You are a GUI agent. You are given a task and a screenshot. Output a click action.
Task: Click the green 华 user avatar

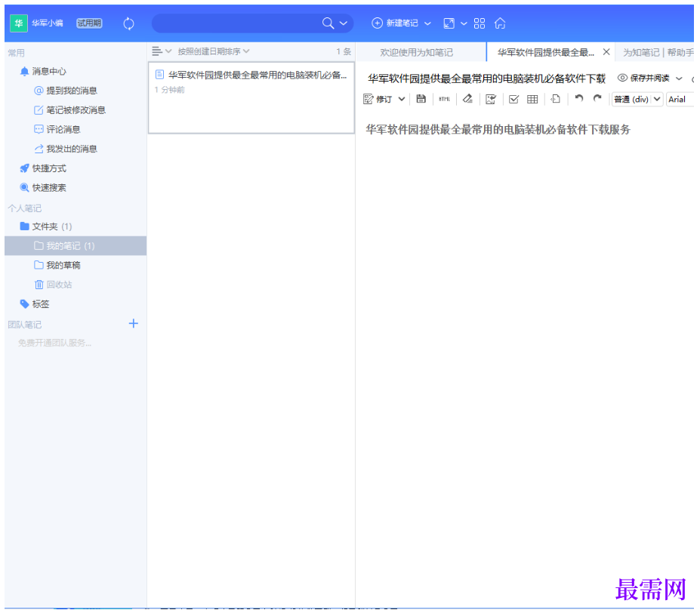point(19,23)
